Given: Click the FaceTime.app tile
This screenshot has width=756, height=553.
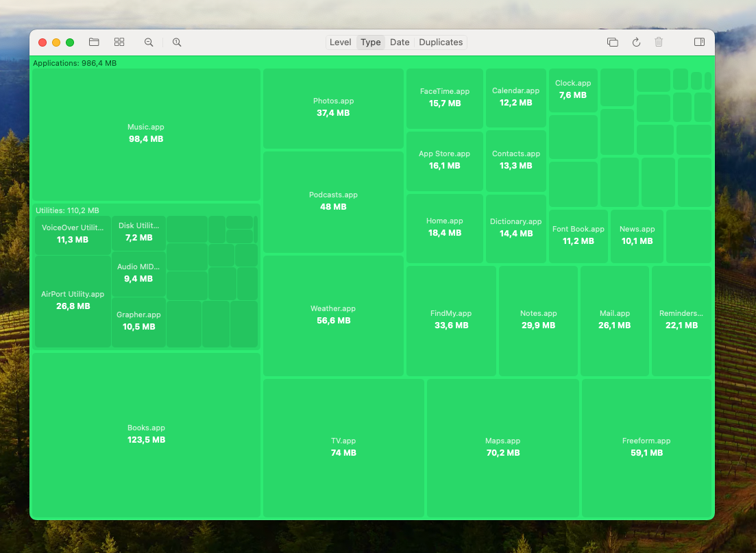Looking at the screenshot, I should 445,99.
